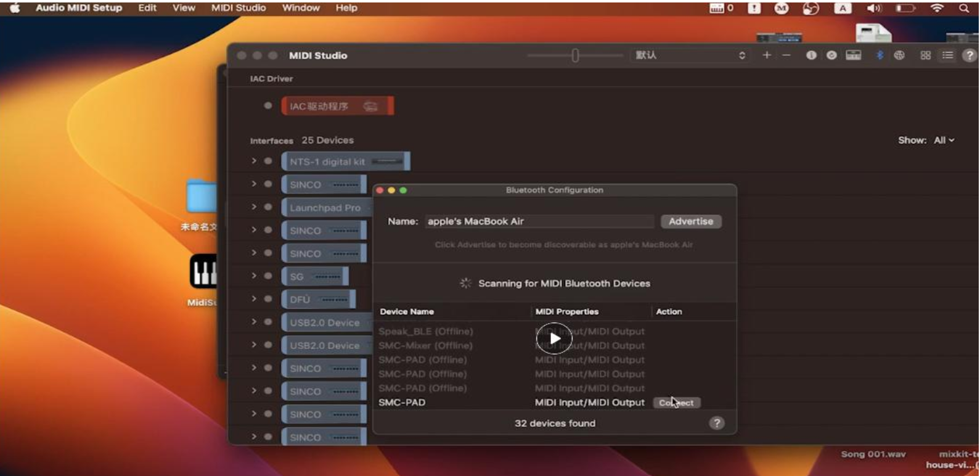Click the video play button overlay
The width and height of the screenshot is (980, 476).
(x=554, y=338)
